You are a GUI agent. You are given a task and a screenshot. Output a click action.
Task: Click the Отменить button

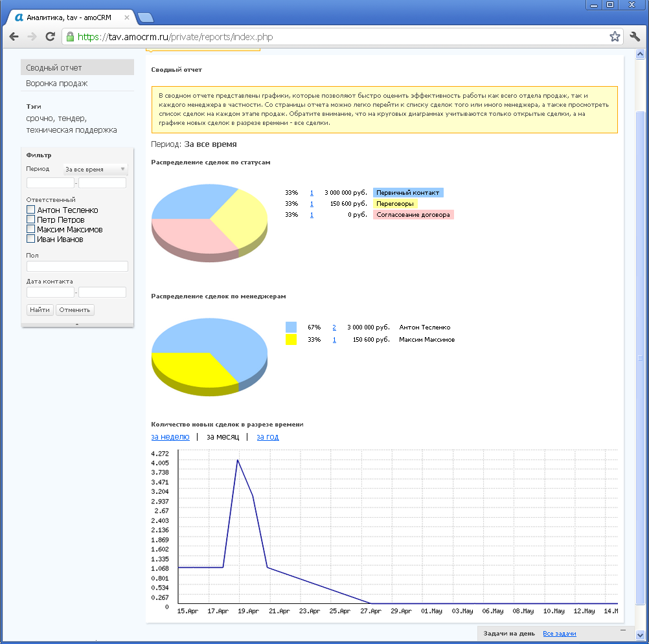click(x=74, y=309)
